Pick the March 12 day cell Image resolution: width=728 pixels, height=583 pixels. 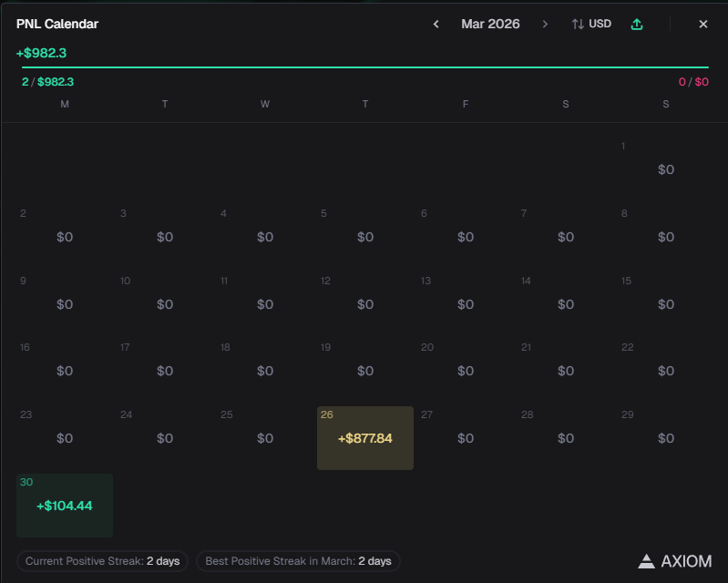coord(365,304)
